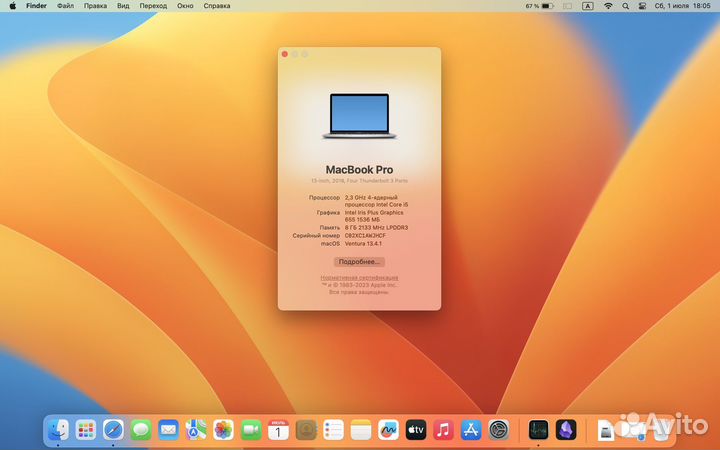Click the date and time clock
Image resolution: width=720 pixels, height=450 pixels.
(682, 6)
